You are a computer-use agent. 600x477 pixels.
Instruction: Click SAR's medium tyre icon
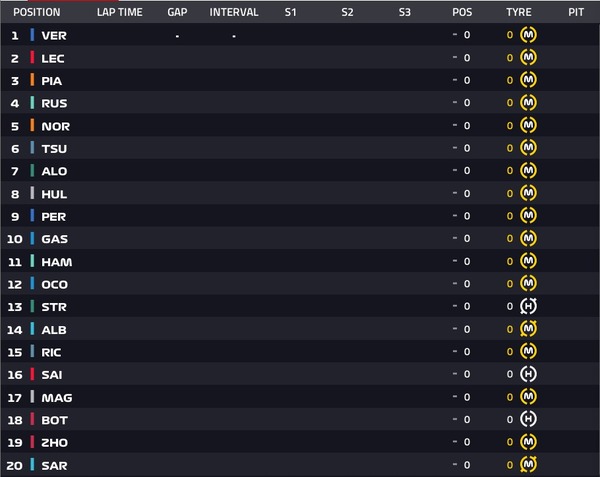coord(528,464)
